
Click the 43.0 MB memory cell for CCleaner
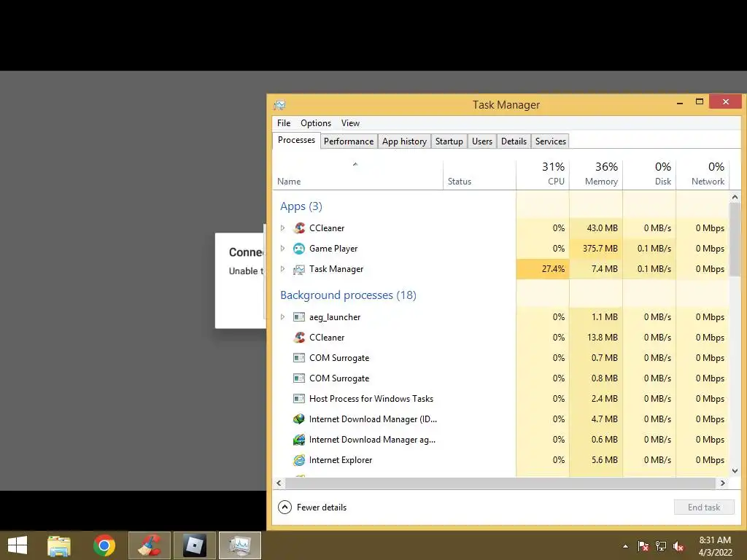(x=596, y=228)
